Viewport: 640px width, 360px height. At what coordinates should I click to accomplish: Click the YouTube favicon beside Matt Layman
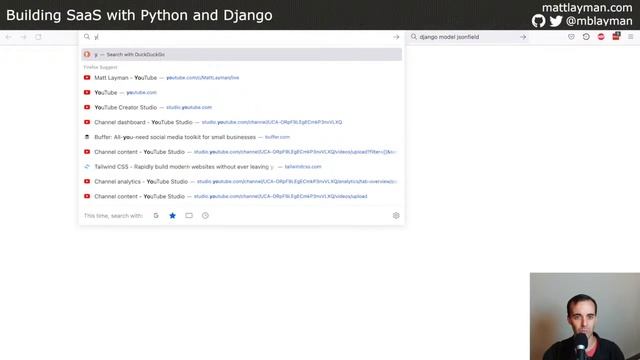tap(87, 78)
